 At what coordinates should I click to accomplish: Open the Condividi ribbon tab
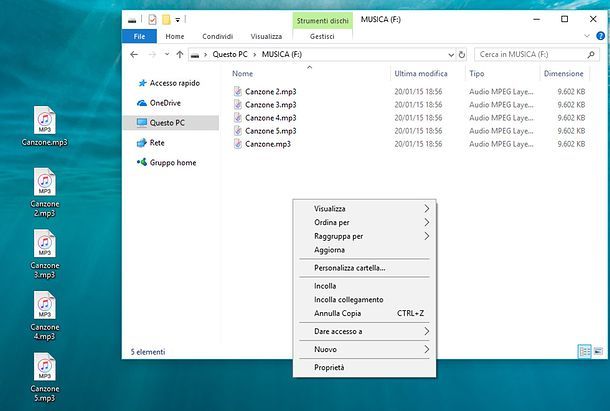tap(217, 36)
